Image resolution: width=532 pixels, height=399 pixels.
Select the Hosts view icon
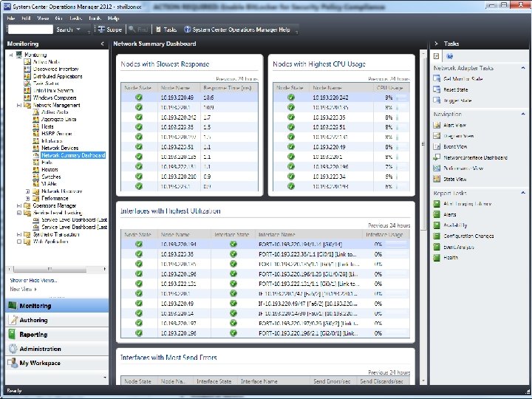[36, 126]
